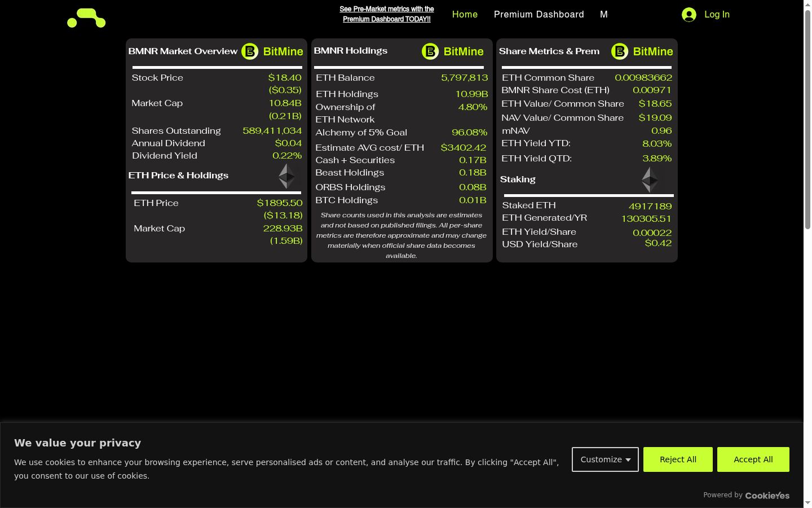
Task: Select the truncated 'M' menu item
Action: [x=604, y=15]
